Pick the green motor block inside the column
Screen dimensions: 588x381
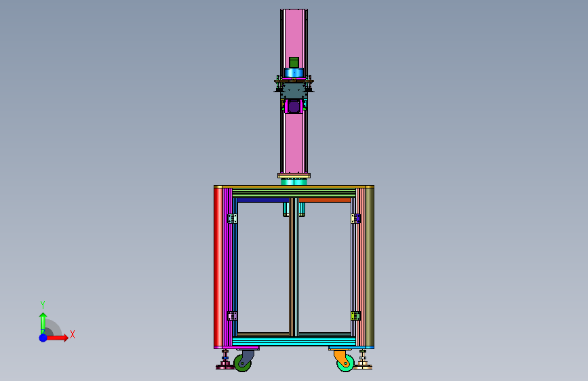point(294,62)
